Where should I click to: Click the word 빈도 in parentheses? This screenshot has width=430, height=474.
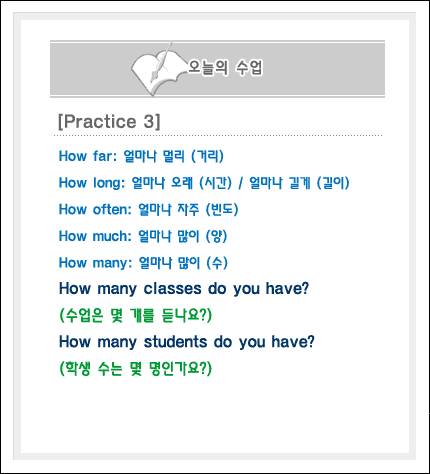click(x=222, y=209)
